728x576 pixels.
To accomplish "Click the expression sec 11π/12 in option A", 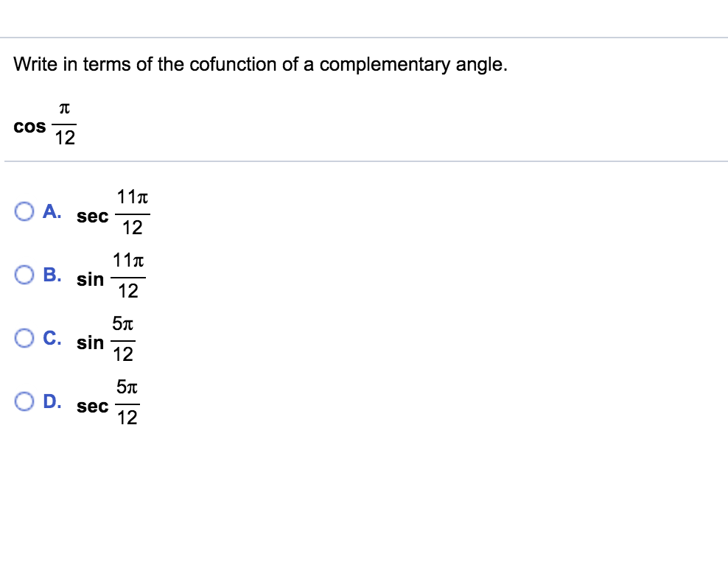I will point(113,211).
